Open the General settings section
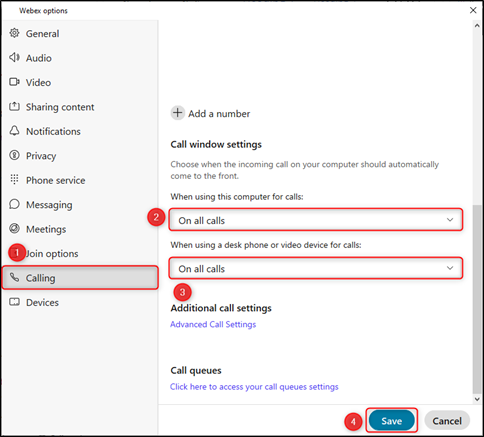 [x=80, y=33]
